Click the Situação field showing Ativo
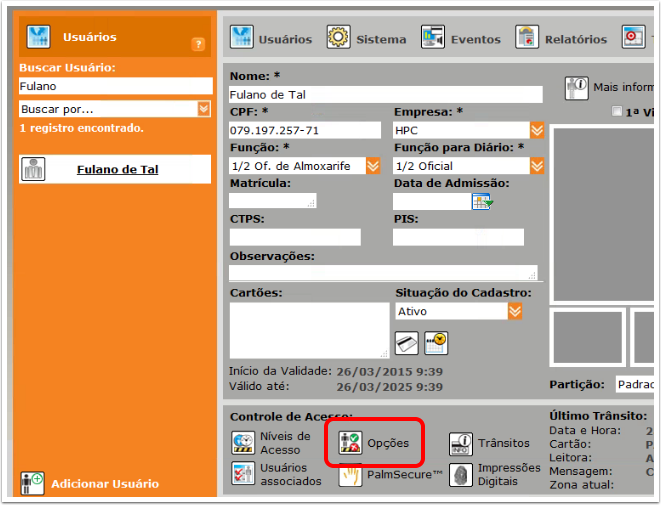The width and height of the screenshot is (661, 505). tap(451, 312)
